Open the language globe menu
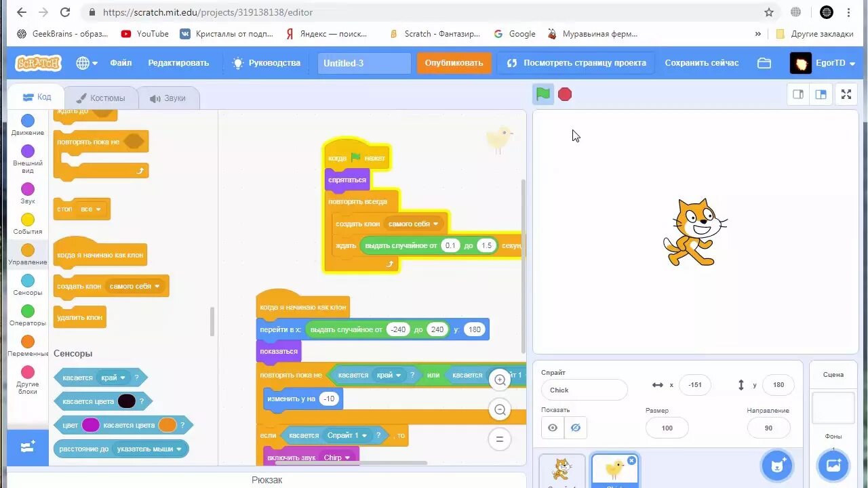 click(x=87, y=63)
